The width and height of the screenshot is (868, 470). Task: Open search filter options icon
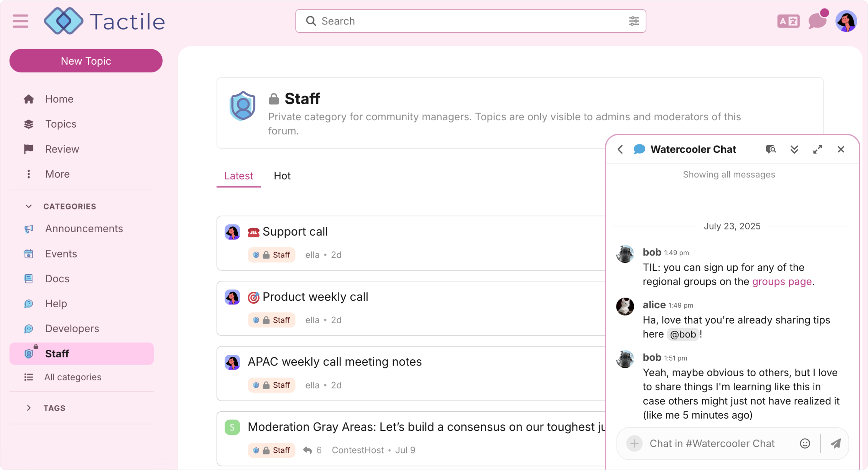click(x=633, y=21)
